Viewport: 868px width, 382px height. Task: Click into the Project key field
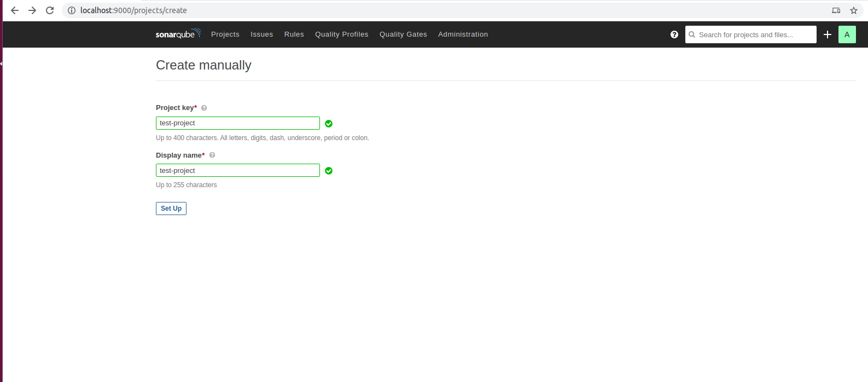(x=238, y=123)
